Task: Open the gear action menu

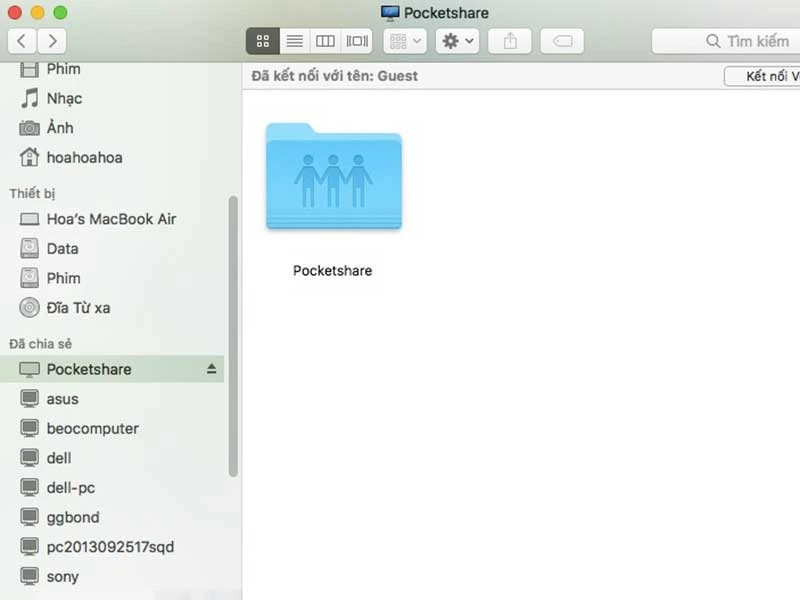Action: click(459, 41)
